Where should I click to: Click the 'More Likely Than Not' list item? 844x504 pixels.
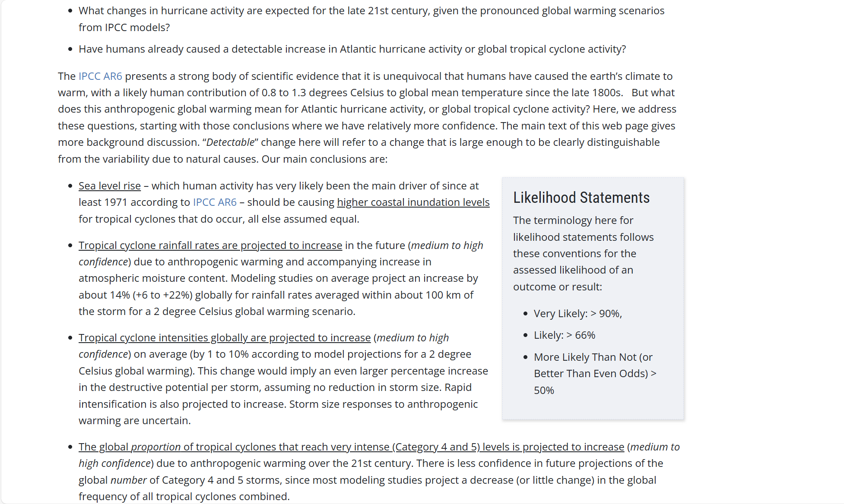click(x=593, y=357)
